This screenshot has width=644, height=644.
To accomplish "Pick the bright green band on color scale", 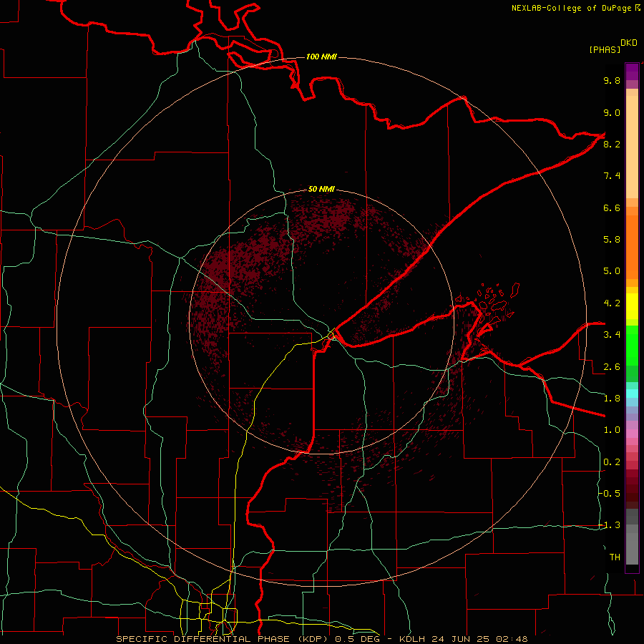I will pos(632,345).
